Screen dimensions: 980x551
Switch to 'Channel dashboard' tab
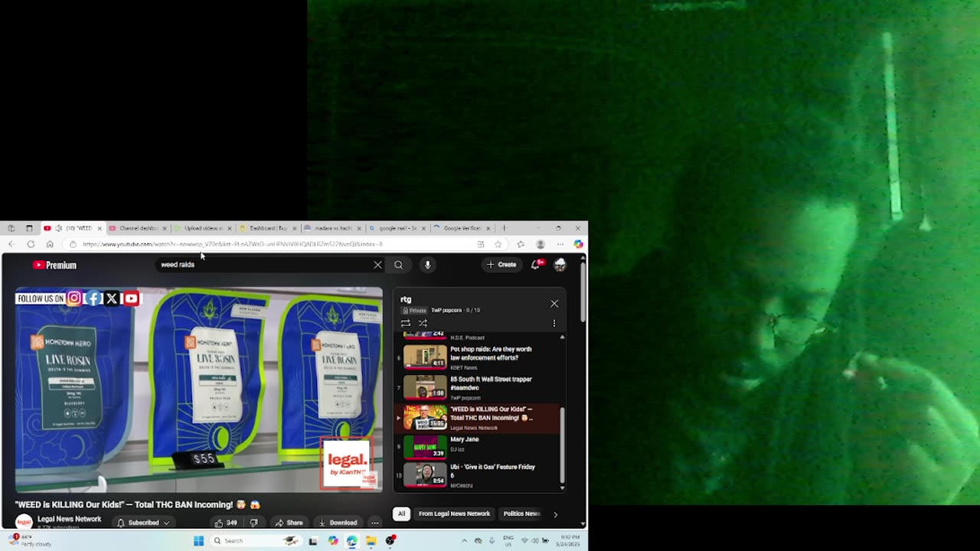click(138, 228)
